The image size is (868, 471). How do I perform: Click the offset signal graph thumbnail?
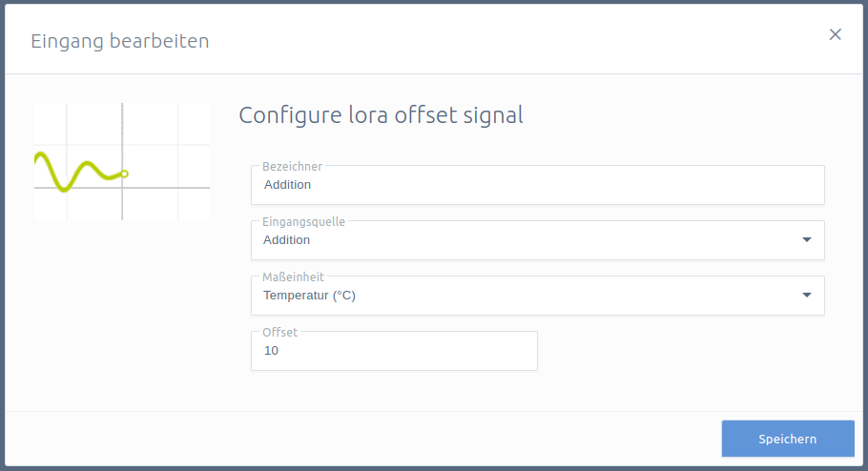[x=122, y=162]
